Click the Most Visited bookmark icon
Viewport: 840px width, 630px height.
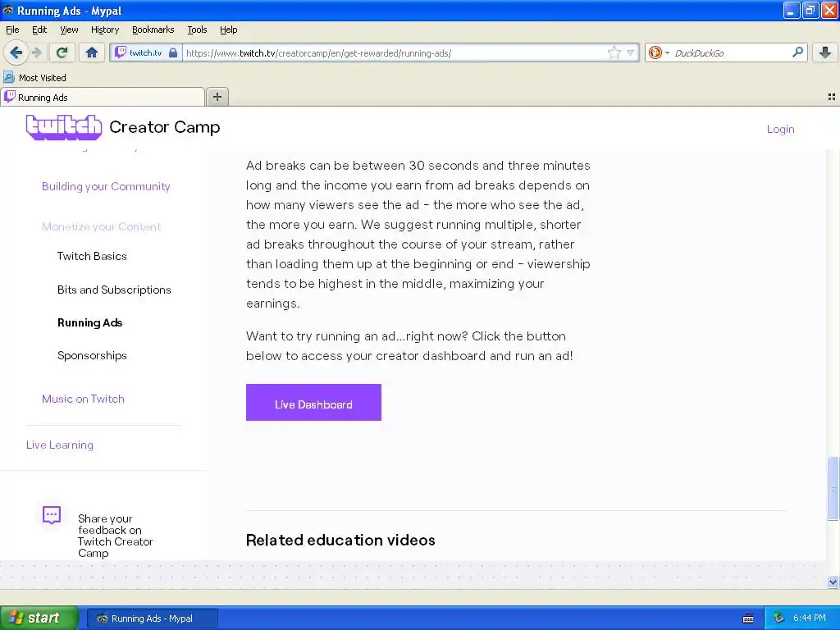[x=8, y=77]
